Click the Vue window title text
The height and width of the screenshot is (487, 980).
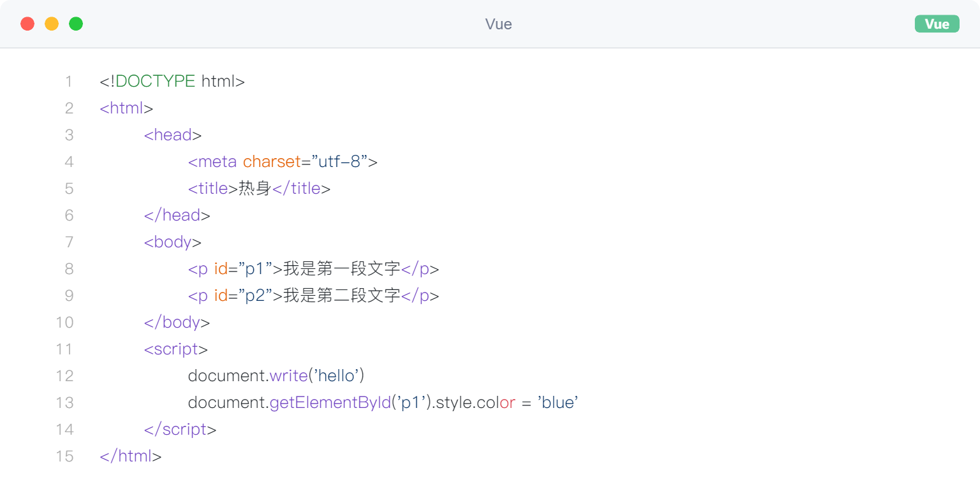click(x=498, y=24)
